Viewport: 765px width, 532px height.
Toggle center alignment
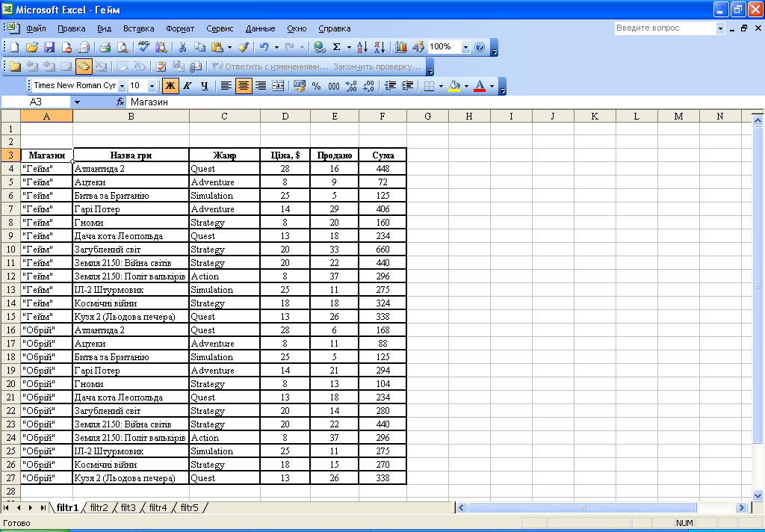point(244,86)
